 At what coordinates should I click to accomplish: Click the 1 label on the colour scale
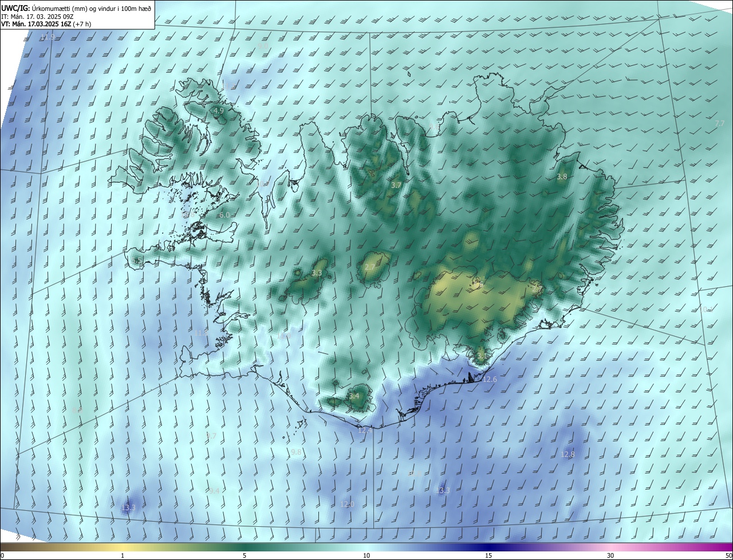coord(123,556)
